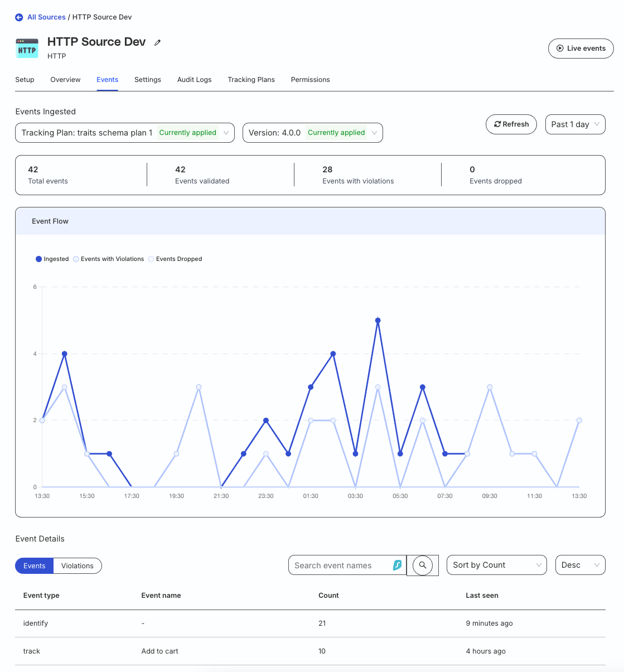Viewport: 624px width, 672px height.
Task: Click the 28 Events with violations stat
Action: tap(358, 175)
